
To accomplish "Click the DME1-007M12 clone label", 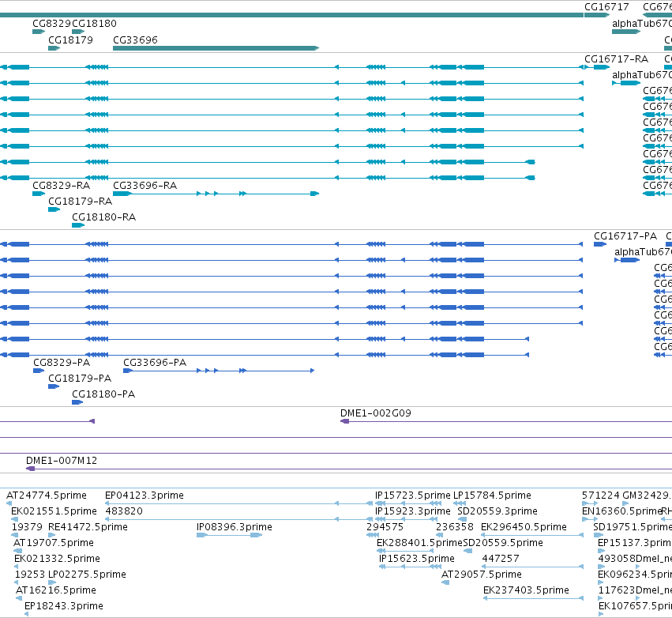I will 62,461.
